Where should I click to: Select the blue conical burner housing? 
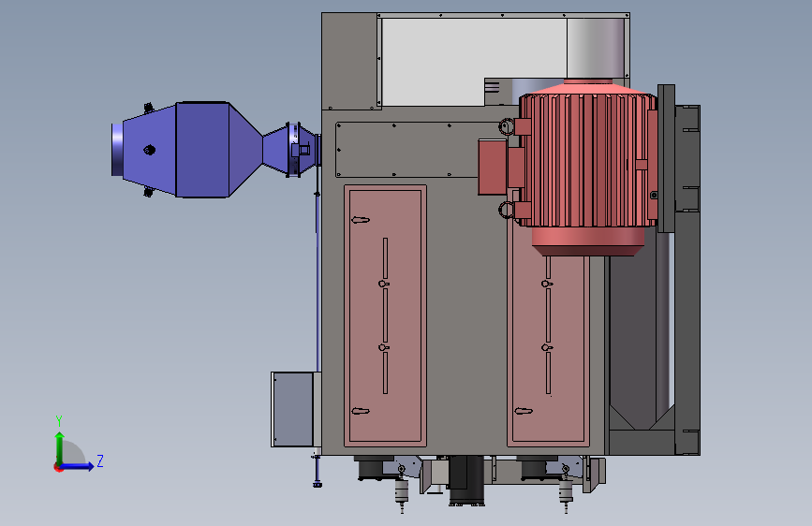pyautogui.click(x=202, y=150)
